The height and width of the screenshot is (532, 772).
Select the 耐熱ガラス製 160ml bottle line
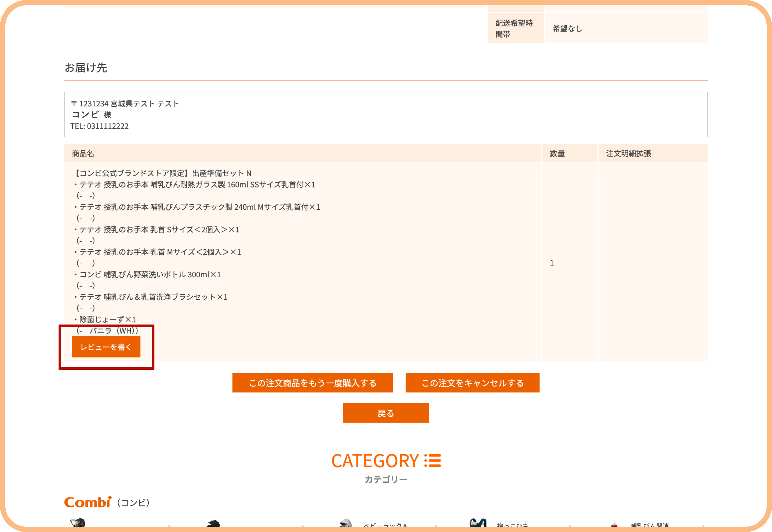pyautogui.click(x=195, y=185)
